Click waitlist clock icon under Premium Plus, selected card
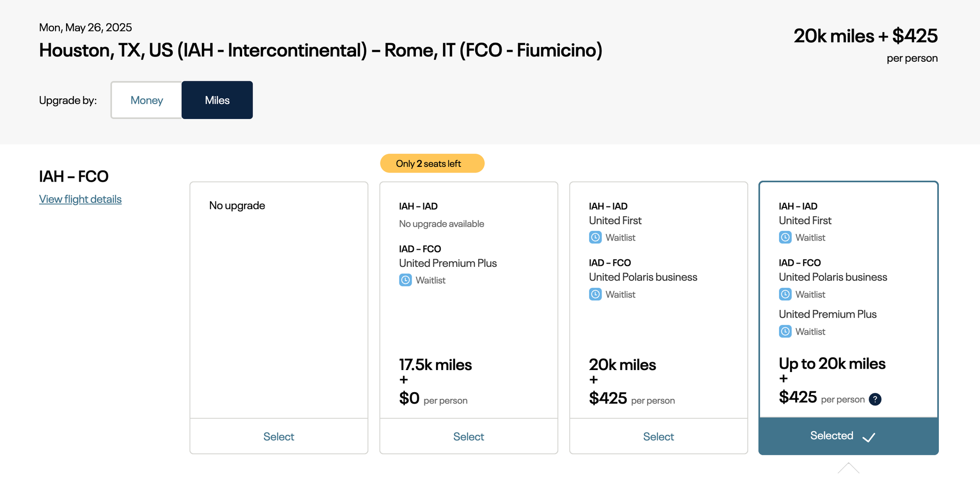 [785, 331]
